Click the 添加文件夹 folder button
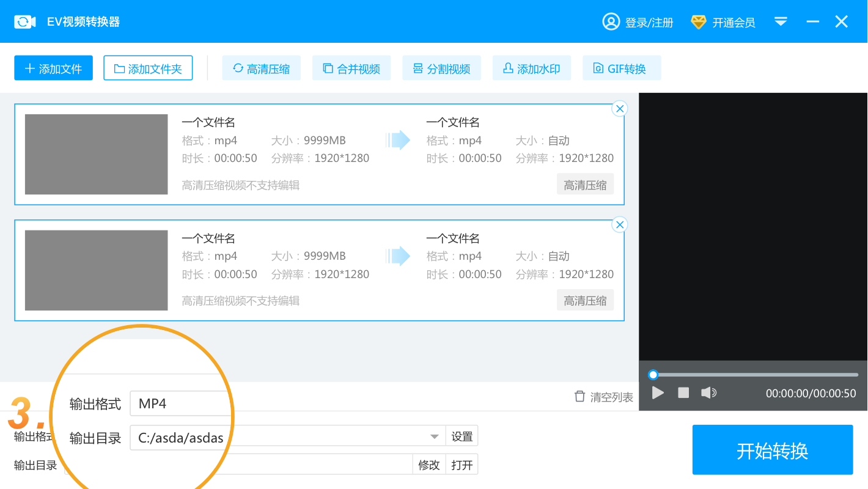The width and height of the screenshot is (868, 489). [x=148, y=68]
